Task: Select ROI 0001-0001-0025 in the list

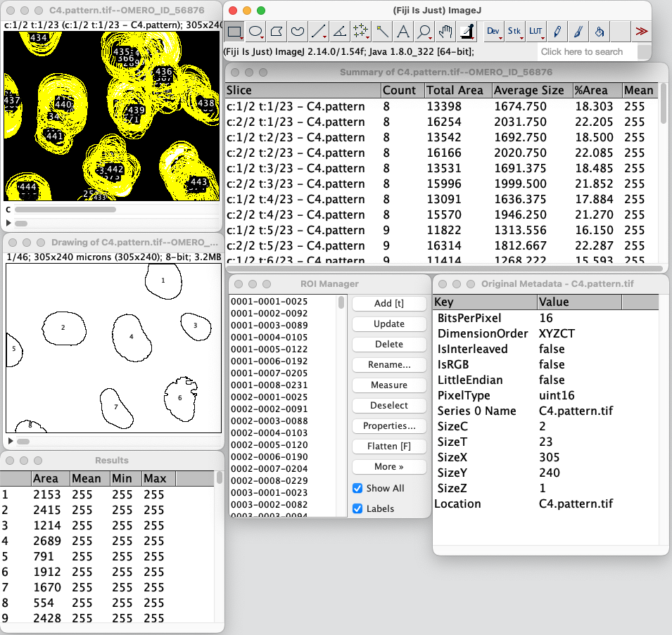Action: [269, 302]
